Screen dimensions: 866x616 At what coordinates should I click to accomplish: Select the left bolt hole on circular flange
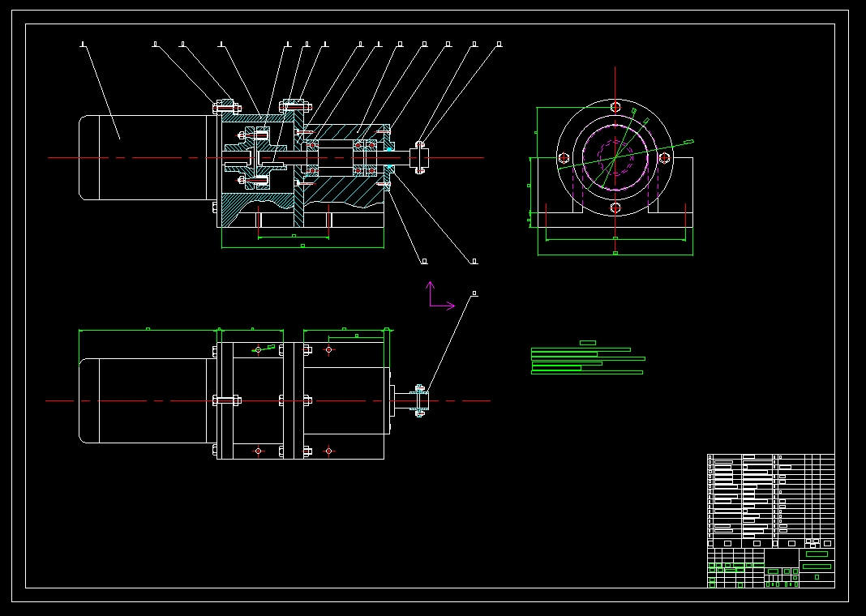coord(564,158)
